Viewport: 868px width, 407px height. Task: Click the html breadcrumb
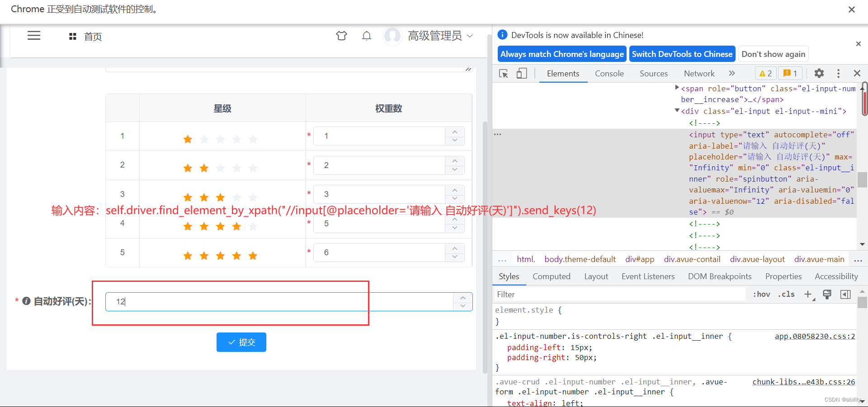tap(526, 259)
